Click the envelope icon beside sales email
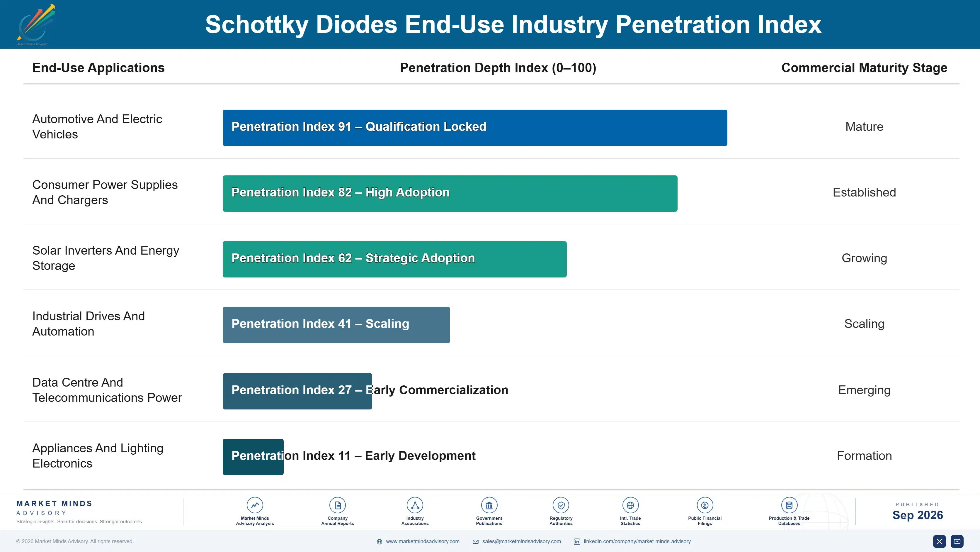The width and height of the screenshot is (980, 552). pos(476,542)
